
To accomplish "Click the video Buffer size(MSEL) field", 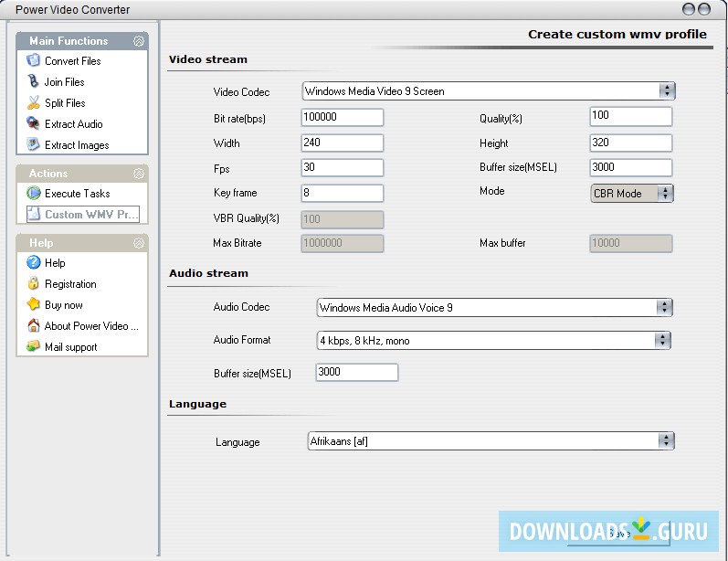I will tap(630, 167).
